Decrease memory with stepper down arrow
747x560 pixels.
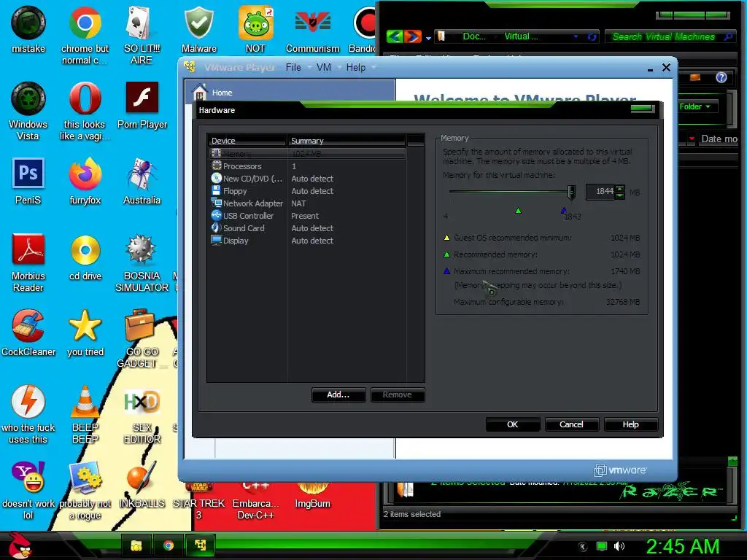[620, 195]
